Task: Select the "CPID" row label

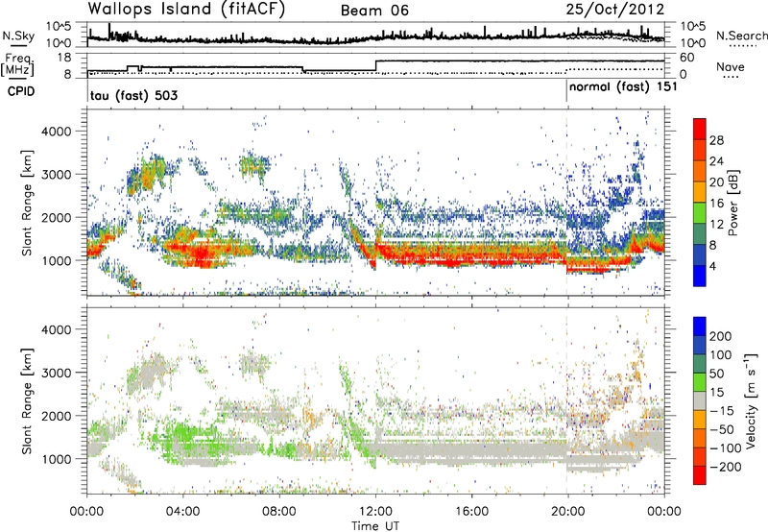Action: 21,91
